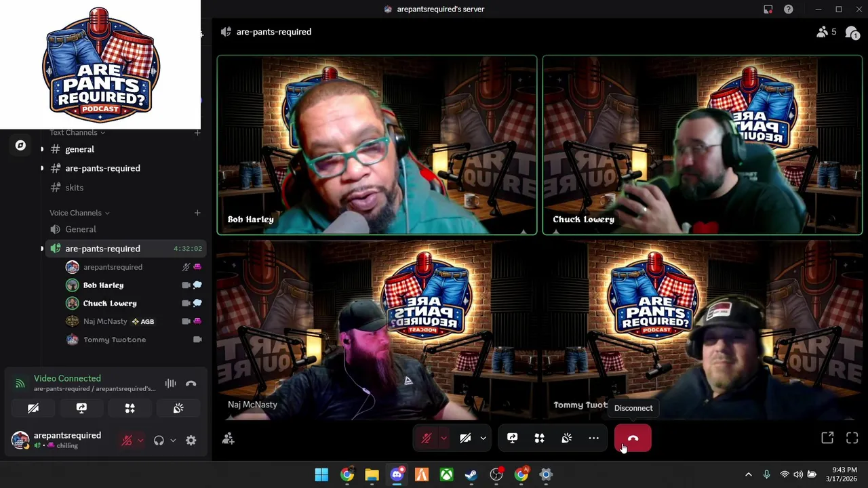Create a new text channel
Screen dimensions: 868x488
pos(197,132)
